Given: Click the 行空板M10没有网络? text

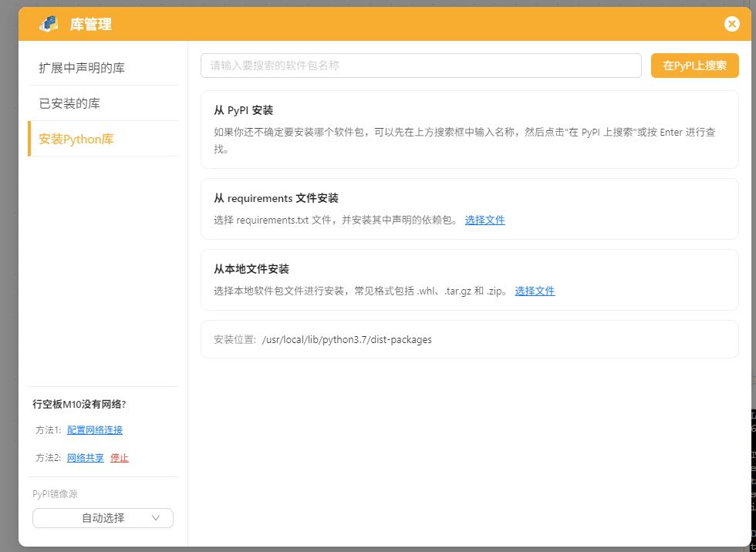Looking at the screenshot, I should point(79,404).
